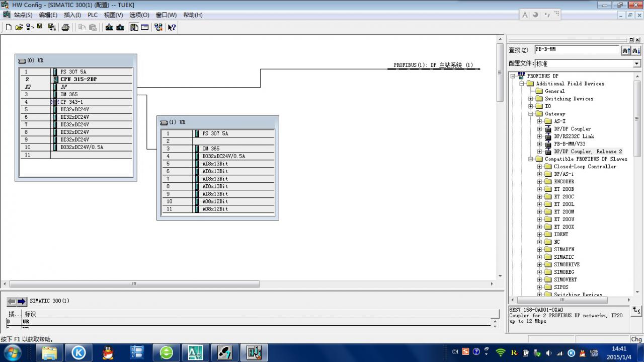The image size is (644, 362).
Task: Click the search-up binoculars icon in catalog
Action: tap(626, 50)
